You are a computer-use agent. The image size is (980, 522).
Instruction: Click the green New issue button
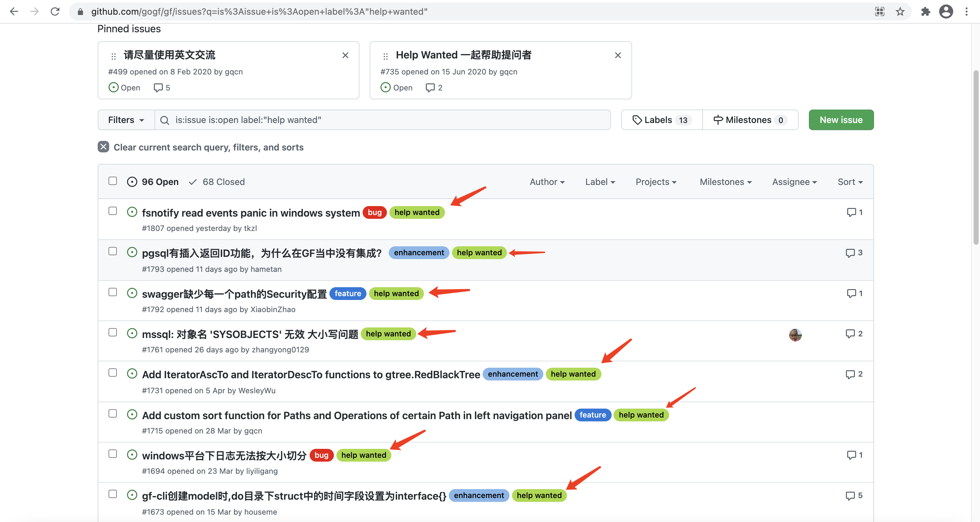[x=841, y=120]
